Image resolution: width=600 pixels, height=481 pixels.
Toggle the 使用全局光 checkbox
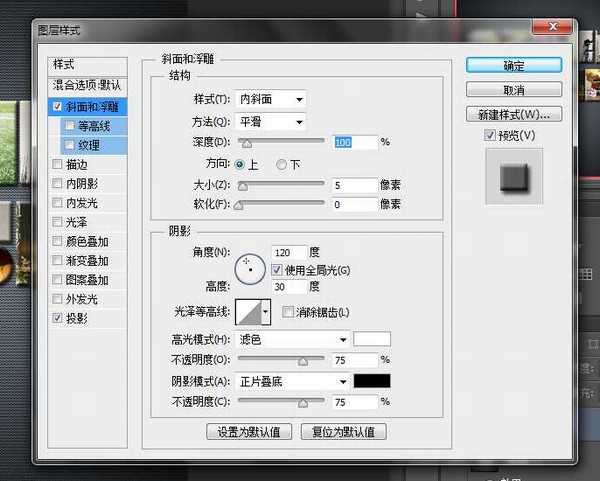[277, 270]
